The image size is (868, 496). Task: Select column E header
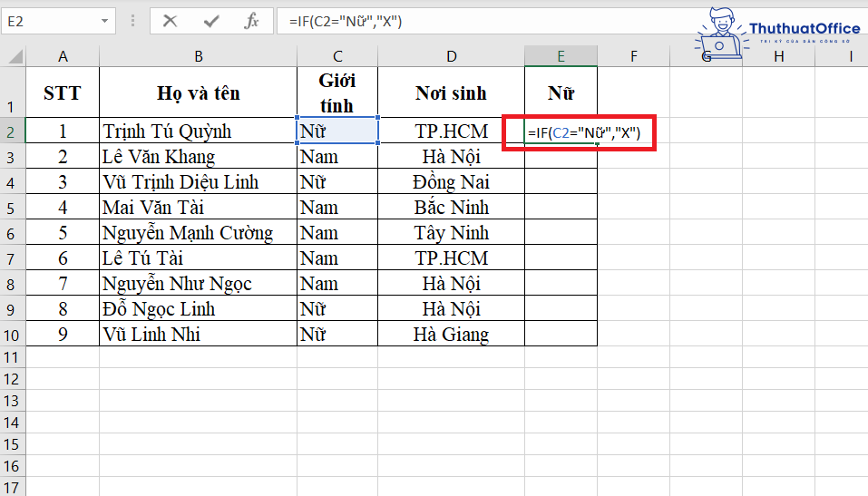(561, 56)
